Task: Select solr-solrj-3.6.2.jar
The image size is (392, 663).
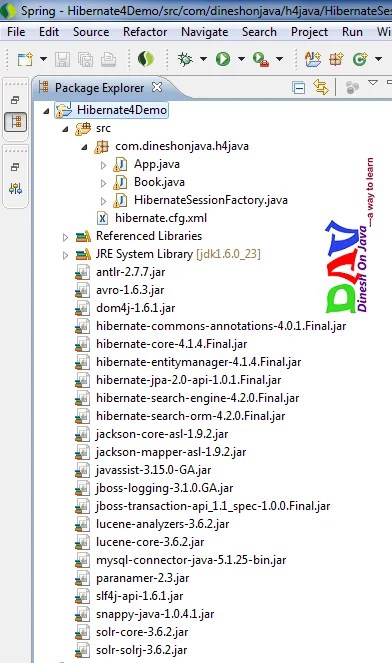Action: pos(132,650)
